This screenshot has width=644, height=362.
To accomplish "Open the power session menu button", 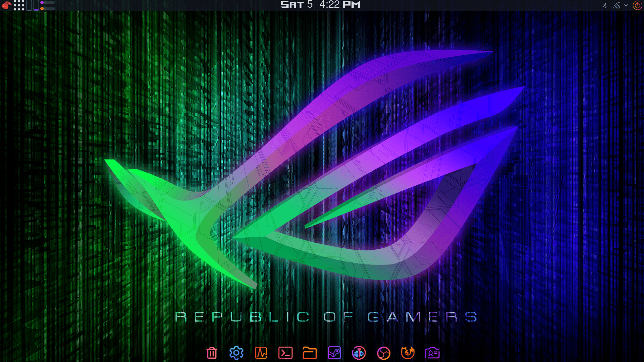I will (x=637, y=5).
